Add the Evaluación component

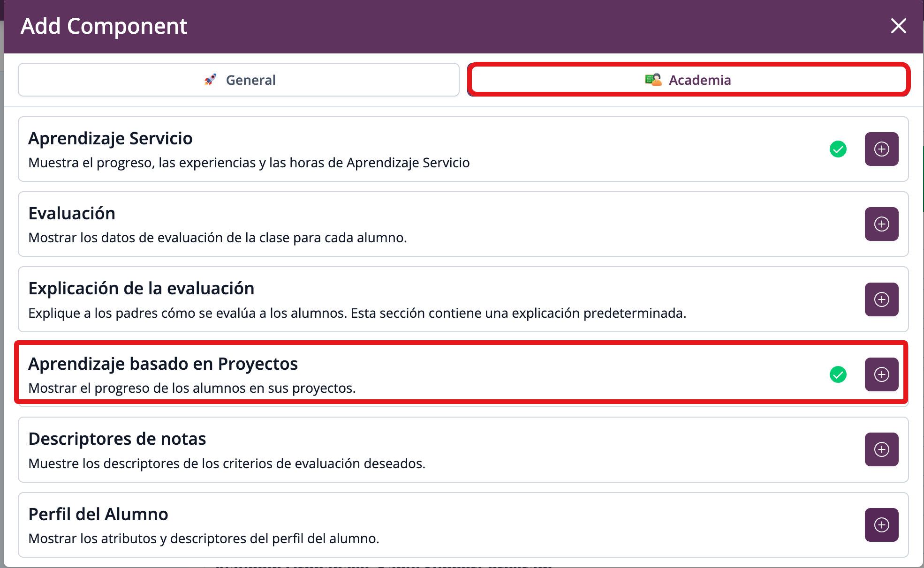(x=881, y=224)
